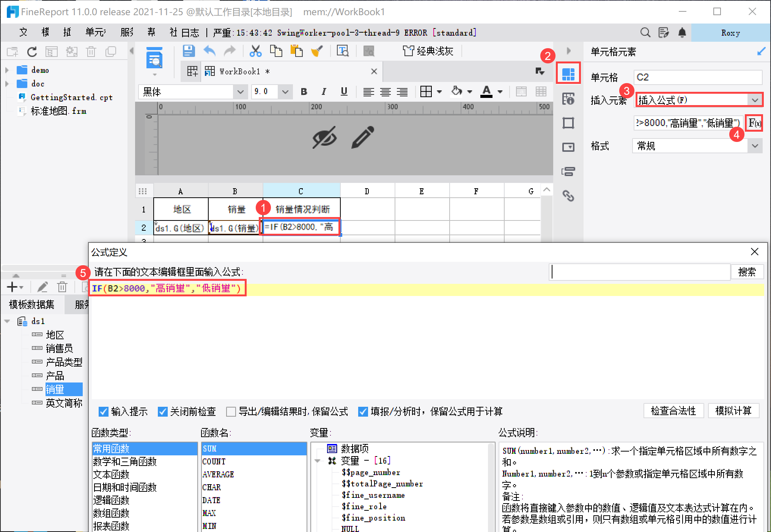771x532 pixels.
Task: Click the search magnifier icon top right
Action: 645,33
